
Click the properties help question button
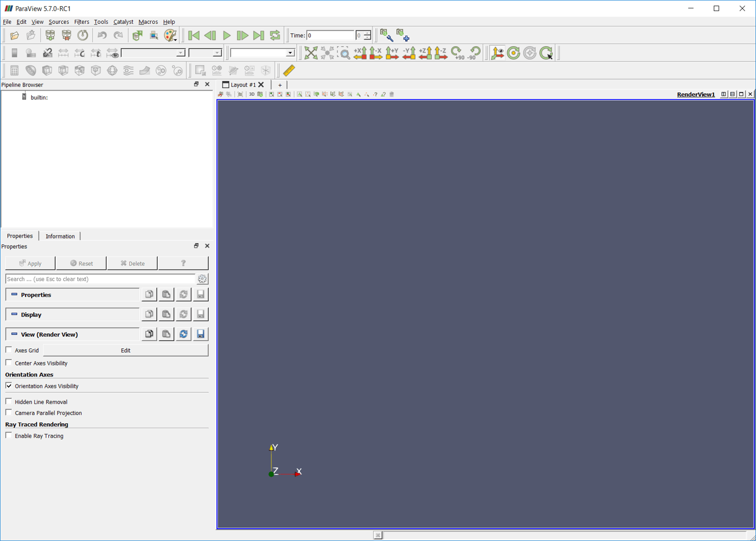point(183,263)
